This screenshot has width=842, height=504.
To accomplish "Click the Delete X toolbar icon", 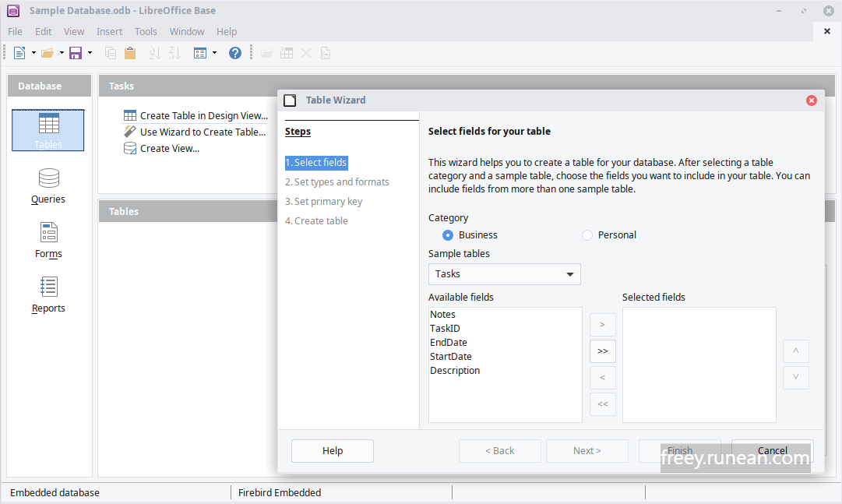I will (306, 53).
